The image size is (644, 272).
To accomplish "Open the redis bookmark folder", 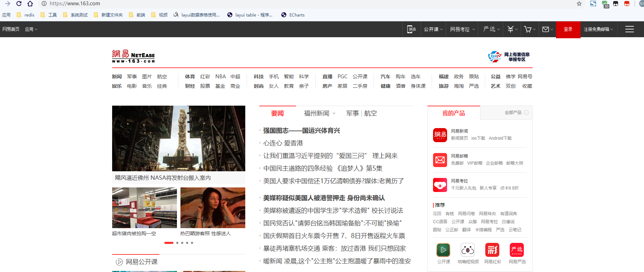I will click(x=26, y=15).
